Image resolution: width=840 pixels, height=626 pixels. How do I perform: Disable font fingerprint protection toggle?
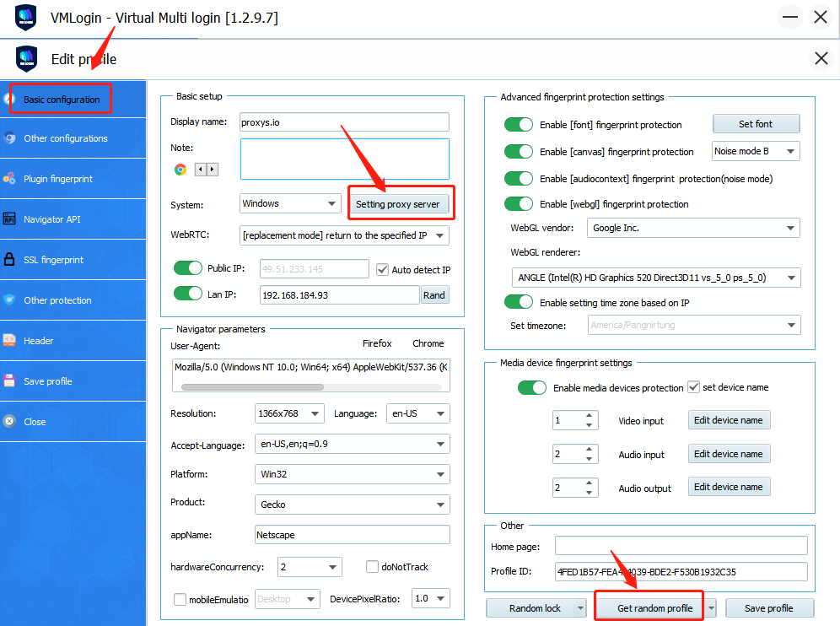coord(519,125)
